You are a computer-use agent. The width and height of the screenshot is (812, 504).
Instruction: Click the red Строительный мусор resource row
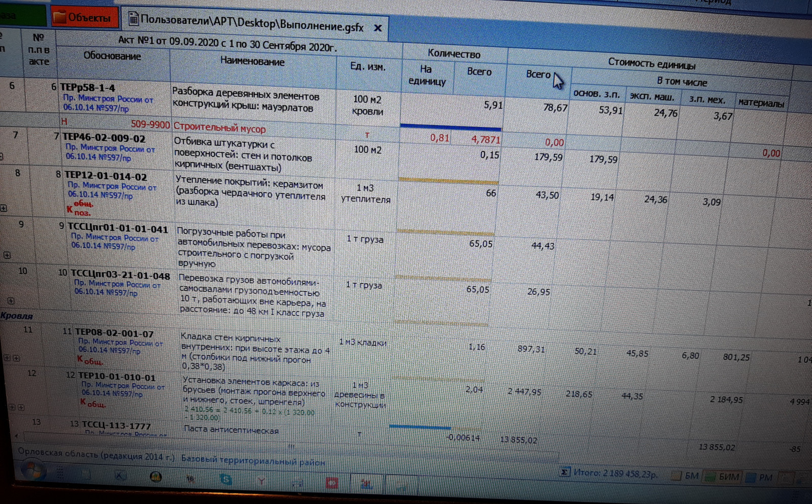pos(219,127)
